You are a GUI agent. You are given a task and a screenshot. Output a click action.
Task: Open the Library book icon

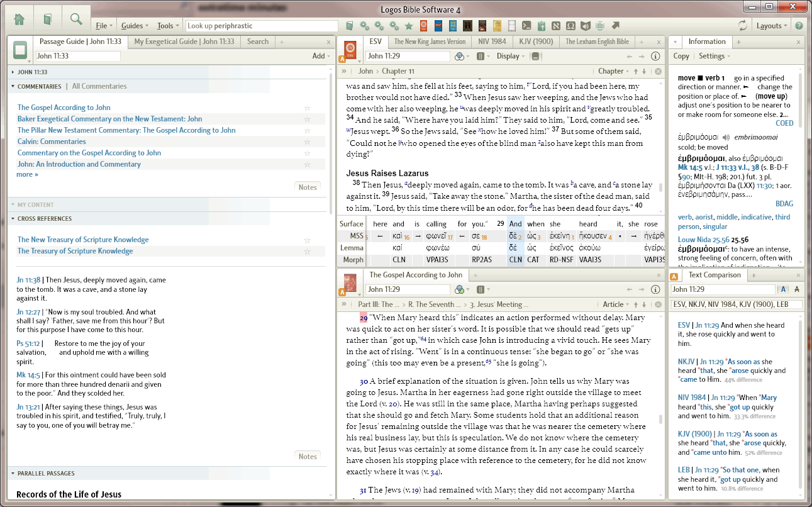[x=47, y=19]
